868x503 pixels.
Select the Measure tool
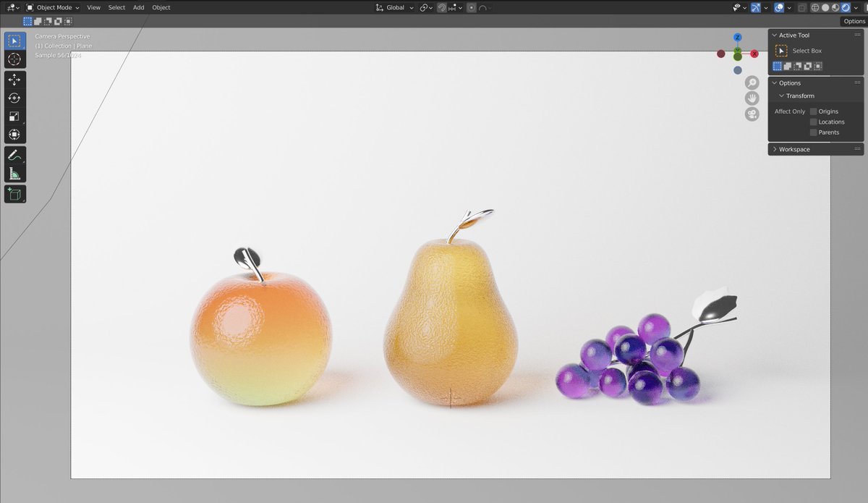coord(14,173)
